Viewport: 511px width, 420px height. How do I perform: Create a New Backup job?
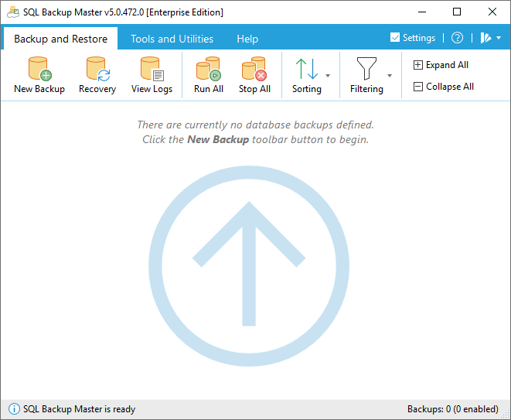(x=39, y=75)
